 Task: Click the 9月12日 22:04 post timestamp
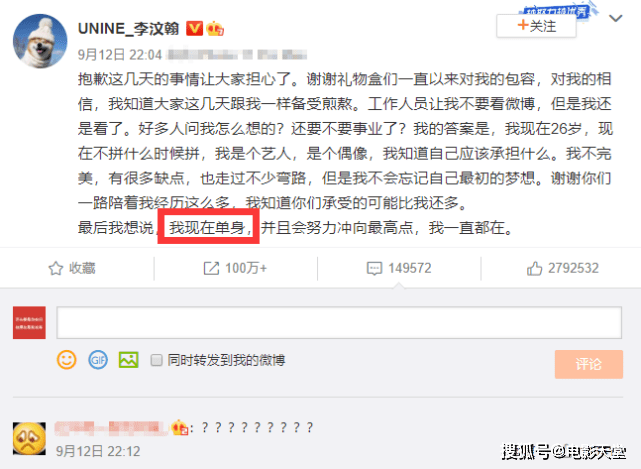[x=120, y=54]
